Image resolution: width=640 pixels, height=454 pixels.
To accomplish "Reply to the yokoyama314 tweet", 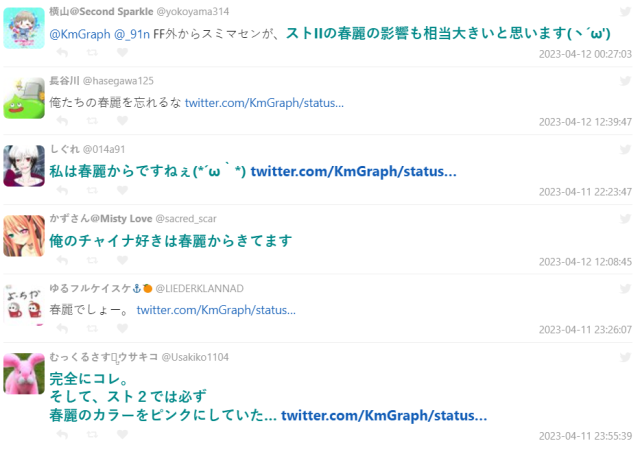I will click(x=62, y=52).
